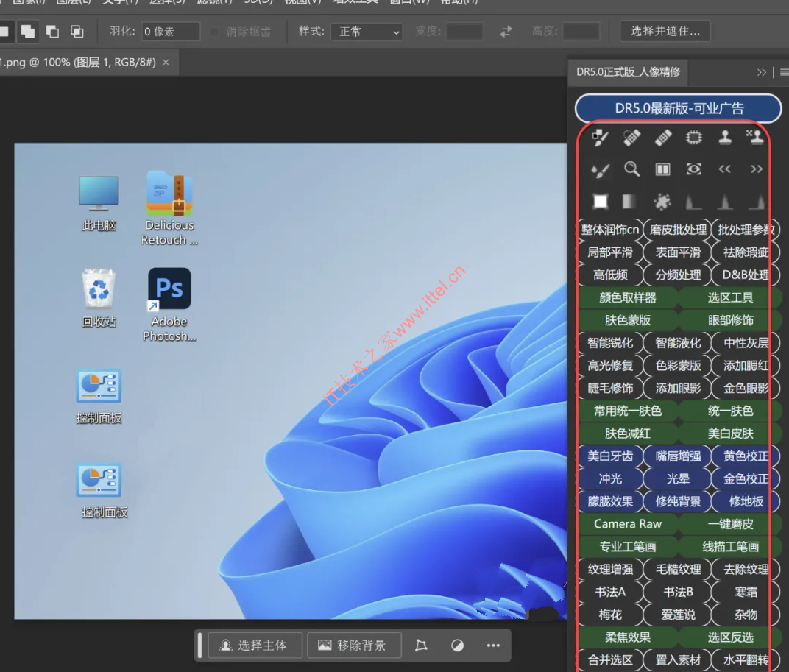Click the 肤色蒙版 button
Viewport: 789px width, 672px height.
[x=628, y=320]
